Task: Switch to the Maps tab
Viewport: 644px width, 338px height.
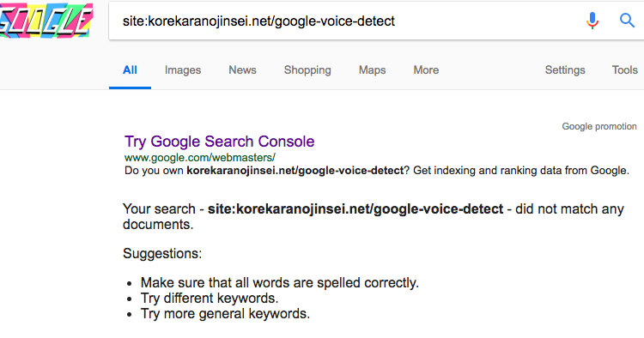Action: (x=372, y=70)
